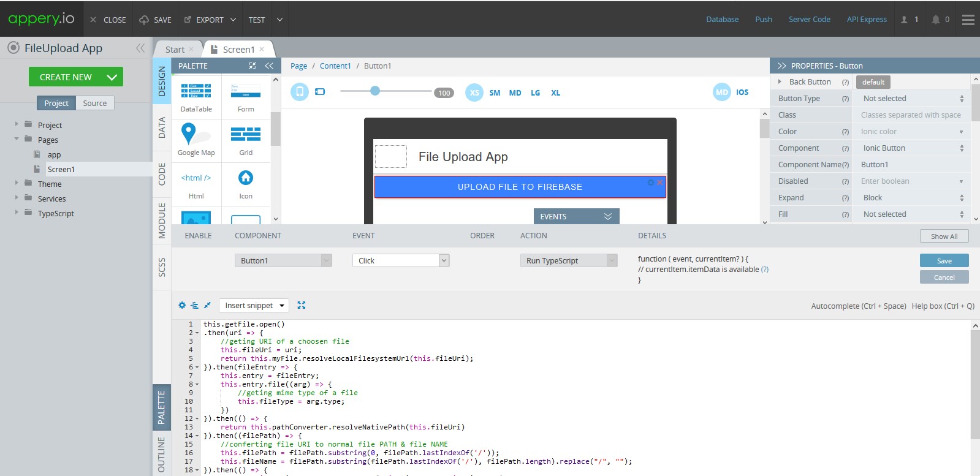
Task: Switch to the MODULE tab
Action: coord(162,221)
